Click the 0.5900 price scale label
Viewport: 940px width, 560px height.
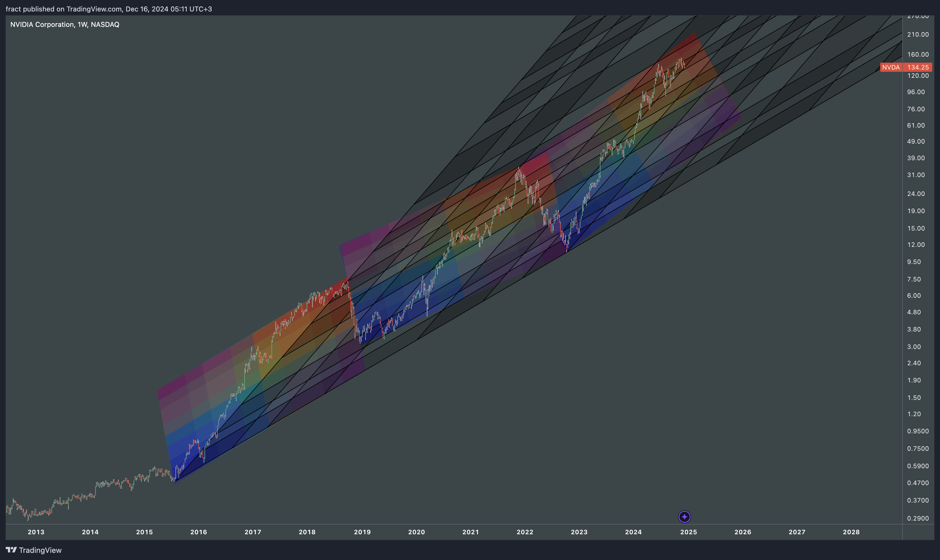(x=918, y=466)
